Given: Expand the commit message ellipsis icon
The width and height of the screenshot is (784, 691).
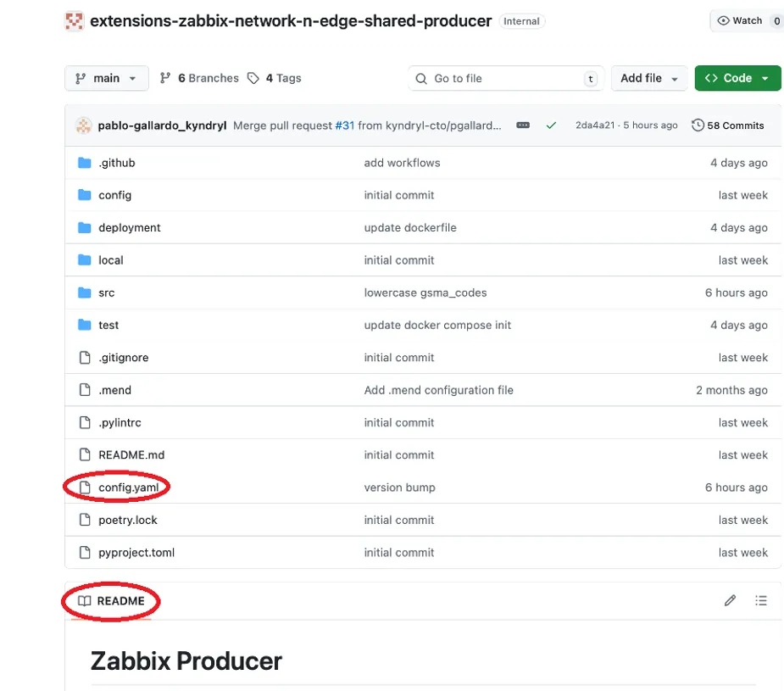Looking at the screenshot, I should (523, 125).
